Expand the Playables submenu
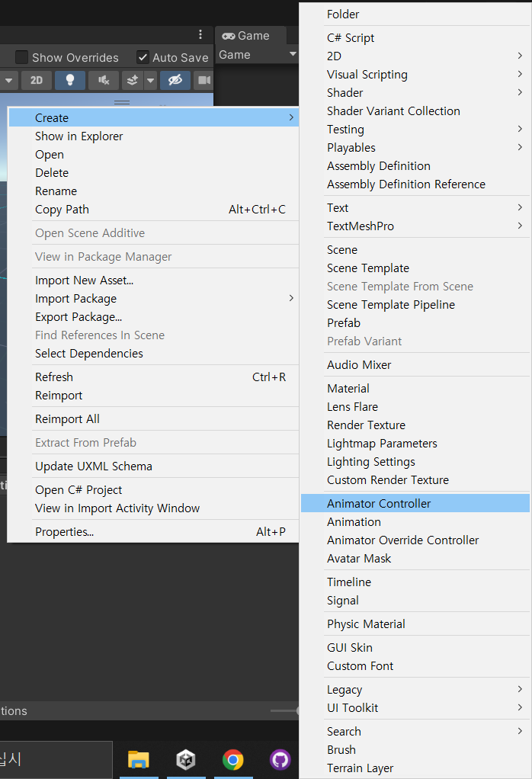 (x=415, y=148)
